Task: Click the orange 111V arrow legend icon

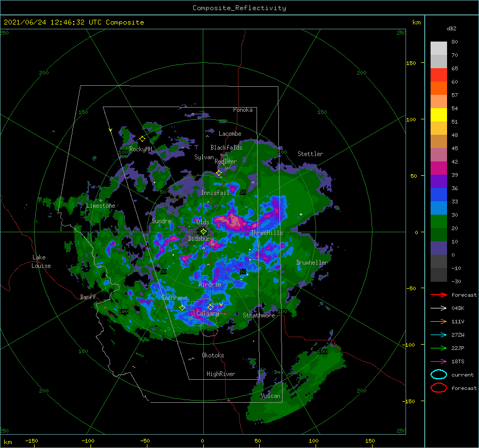Action: click(x=439, y=321)
